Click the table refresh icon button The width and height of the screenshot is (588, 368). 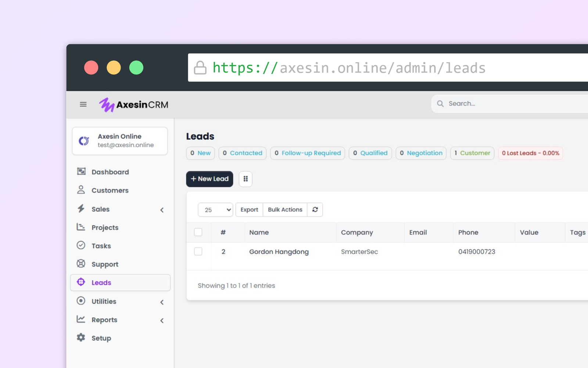tap(315, 209)
